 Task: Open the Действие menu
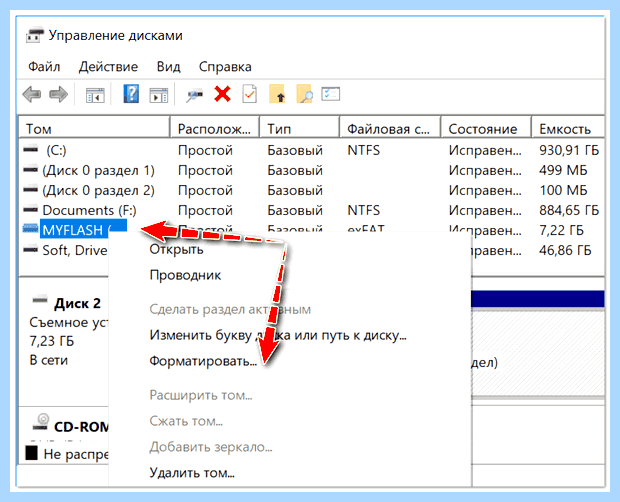pos(108,66)
